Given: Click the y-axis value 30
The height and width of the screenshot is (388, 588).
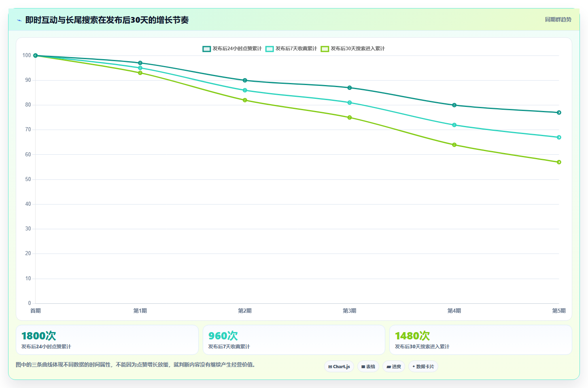Looking at the screenshot, I should 28,229.
